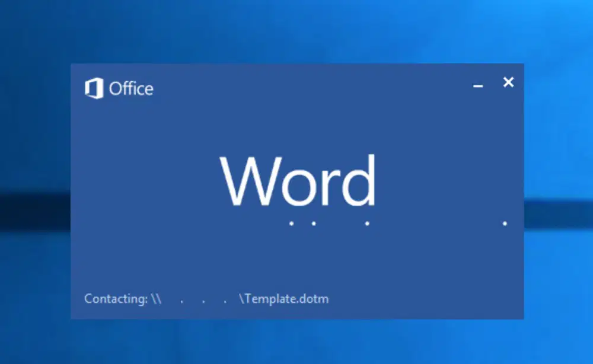Click the large Word title text
Screen dimensions: 593x364
[x=298, y=180]
